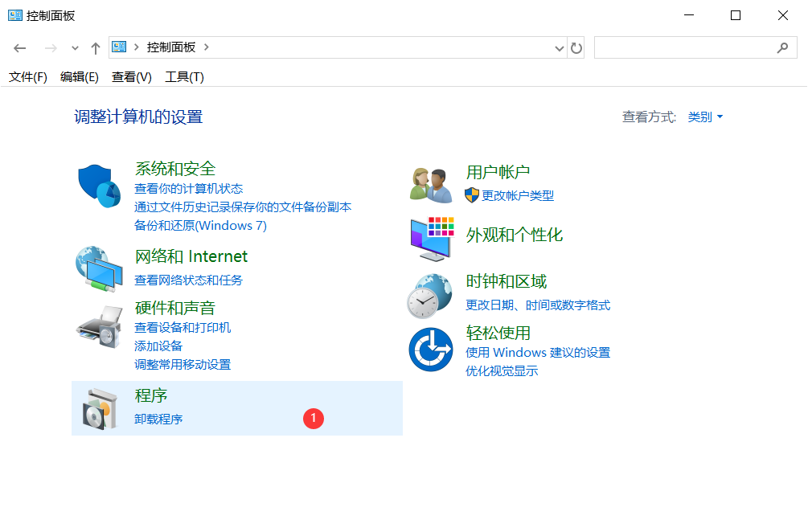Open the back-navigation history chevron
The width and height of the screenshot is (808, 532).
point(75,47)
